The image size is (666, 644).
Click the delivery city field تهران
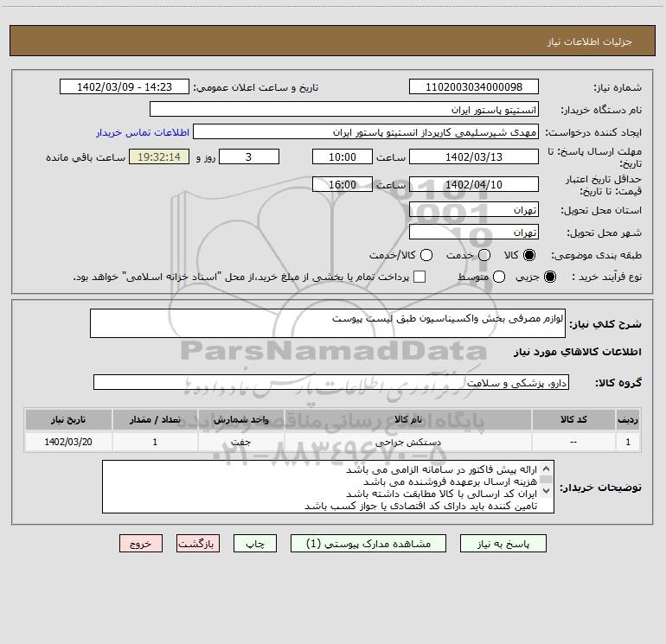coord(474,232)
